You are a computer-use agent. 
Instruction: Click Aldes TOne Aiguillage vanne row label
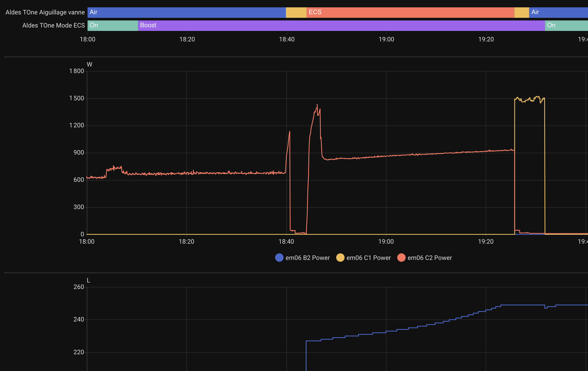pos(45,12)
